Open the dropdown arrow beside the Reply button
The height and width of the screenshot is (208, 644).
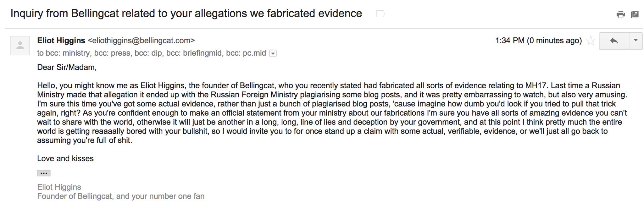(636, 41)
